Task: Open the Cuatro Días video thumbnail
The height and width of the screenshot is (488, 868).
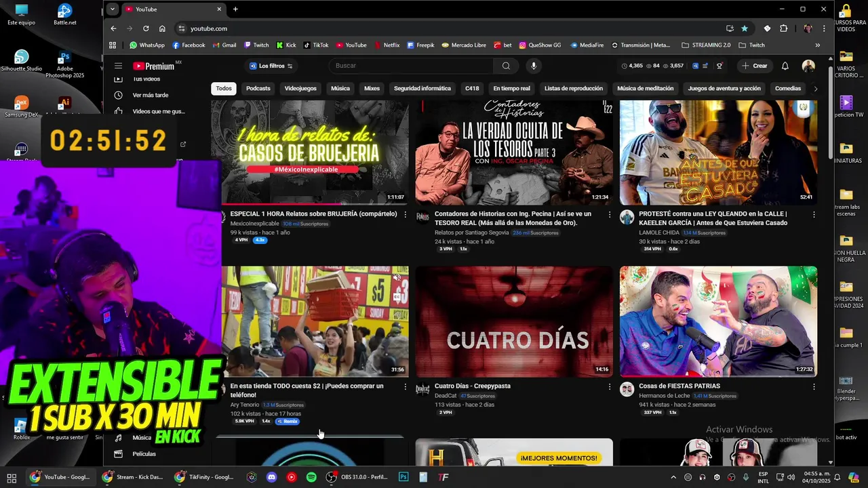Action: click(514, 321)
